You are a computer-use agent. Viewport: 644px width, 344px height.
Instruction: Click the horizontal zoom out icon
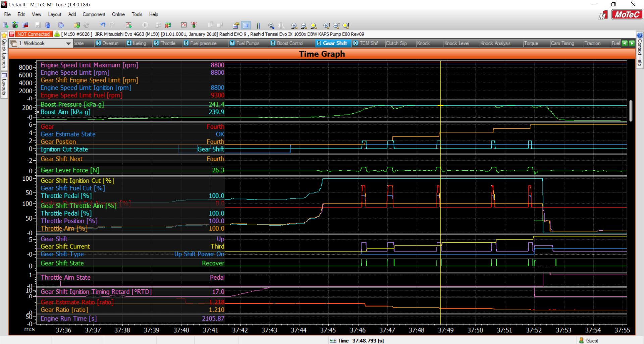(x=304, y=25)
